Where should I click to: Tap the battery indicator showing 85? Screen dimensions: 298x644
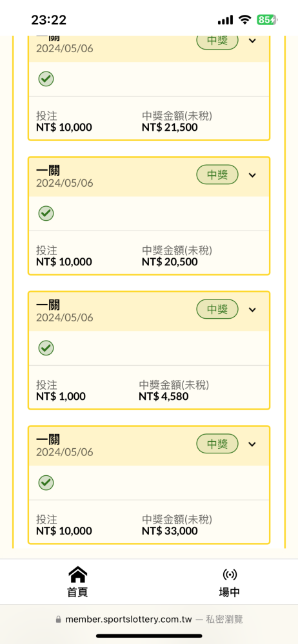[268, 19]
